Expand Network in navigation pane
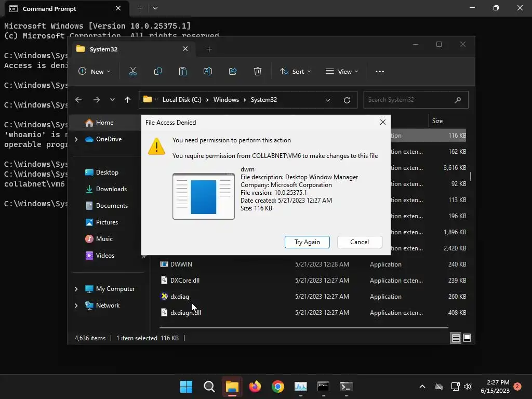 click(76, 305)
